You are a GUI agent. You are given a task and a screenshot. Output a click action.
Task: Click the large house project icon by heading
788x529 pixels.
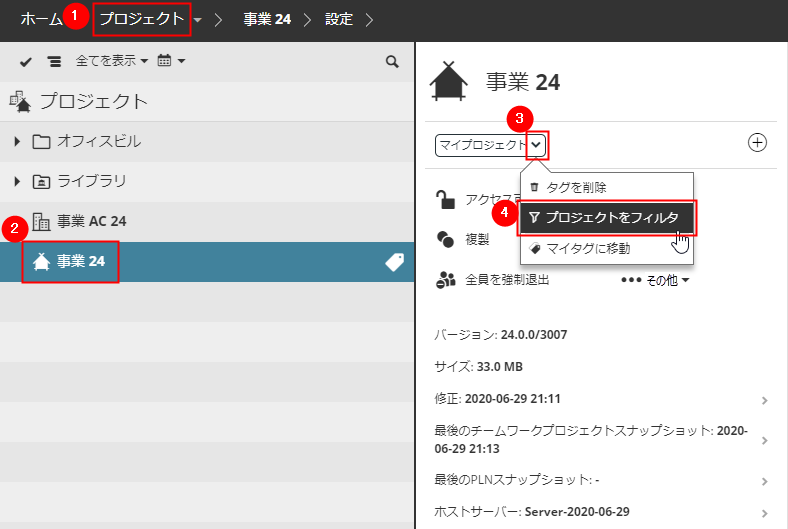click(x=449, y=81)
